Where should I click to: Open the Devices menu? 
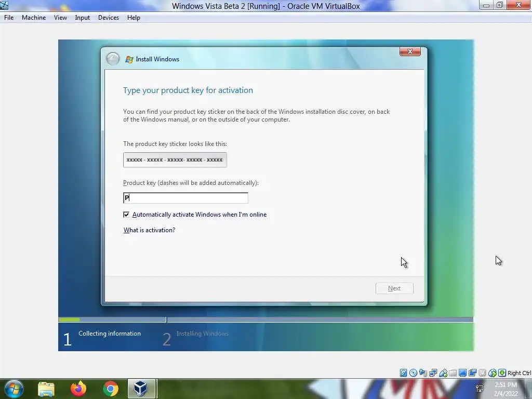(x=109, y=18)
